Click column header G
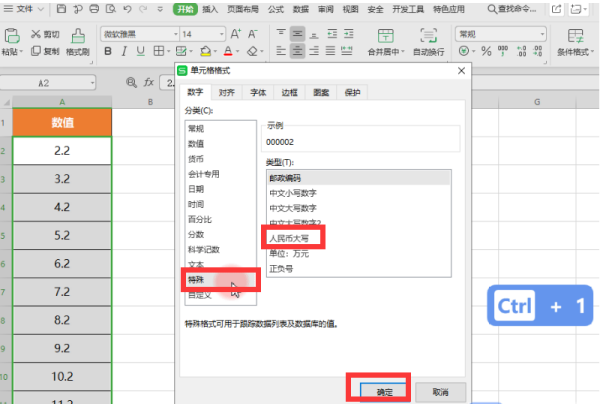600x404 pixels. (x=537, y=102)
